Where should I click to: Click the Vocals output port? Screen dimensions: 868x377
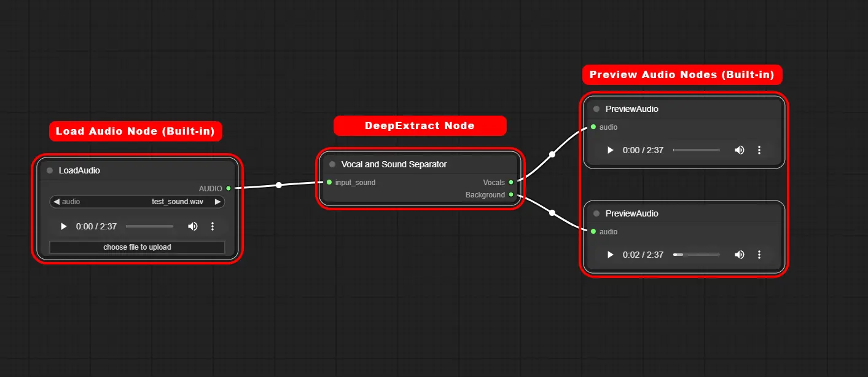511,182
